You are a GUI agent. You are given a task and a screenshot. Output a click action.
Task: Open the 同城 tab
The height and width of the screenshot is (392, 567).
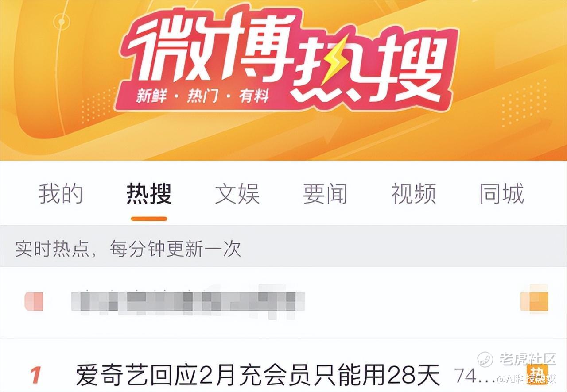[x=502, y=194]
